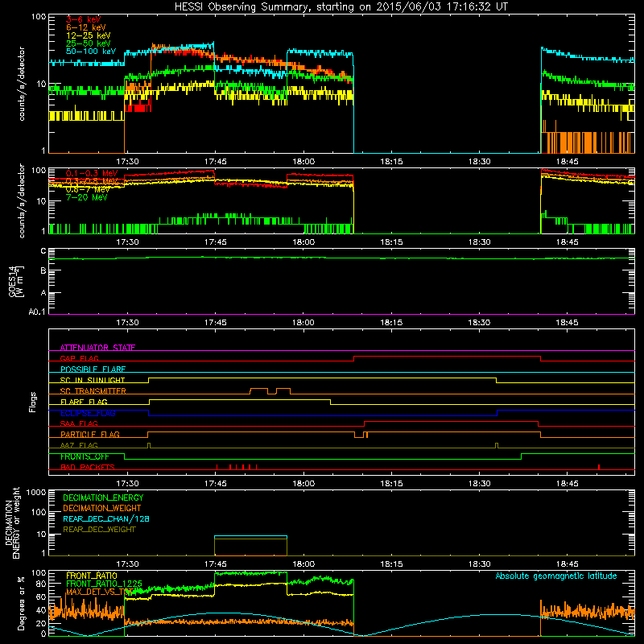Select the 'FLARE_FLAG' flag label
This screenshot has height=644, width=644.
coord(84,402)
